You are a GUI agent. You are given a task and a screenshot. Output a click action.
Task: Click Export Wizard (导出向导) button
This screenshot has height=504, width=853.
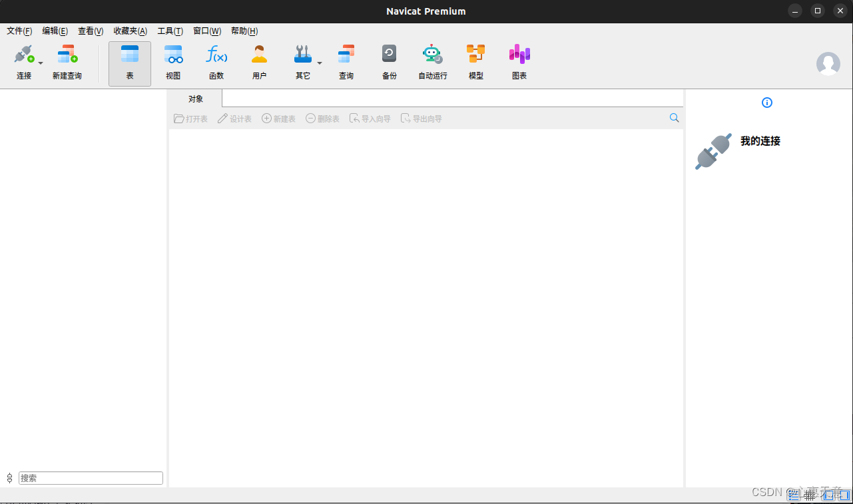(x=422, y=119)
